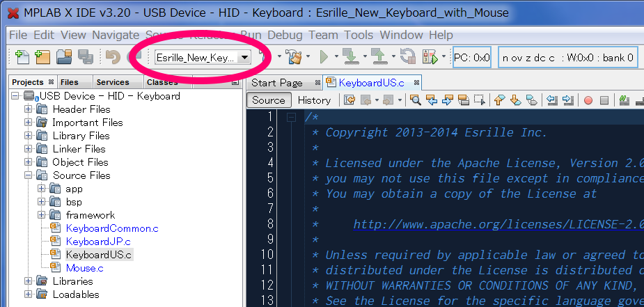Screen dimensions: 644x307
Task: Click the Find Selection magnifier icon
Action: pyautogui.click(x=416, y=100)
